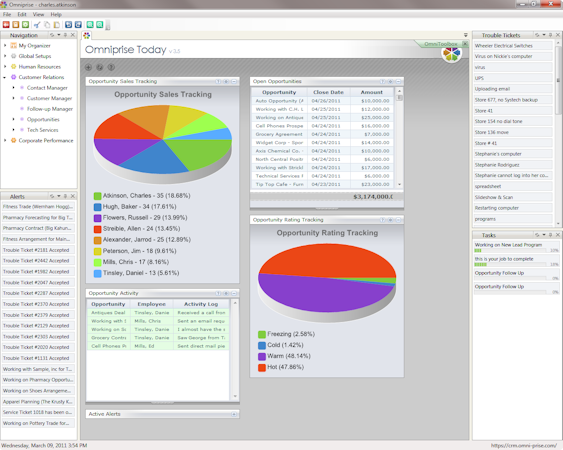Click the Copy toolbar icon
The image size is (563, 450).
(47, 24)
